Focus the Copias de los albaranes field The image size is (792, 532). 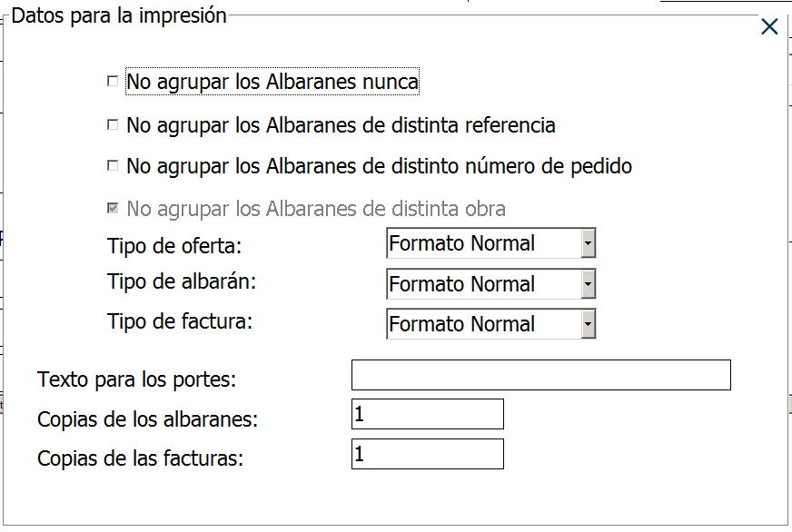coord(427,414)
